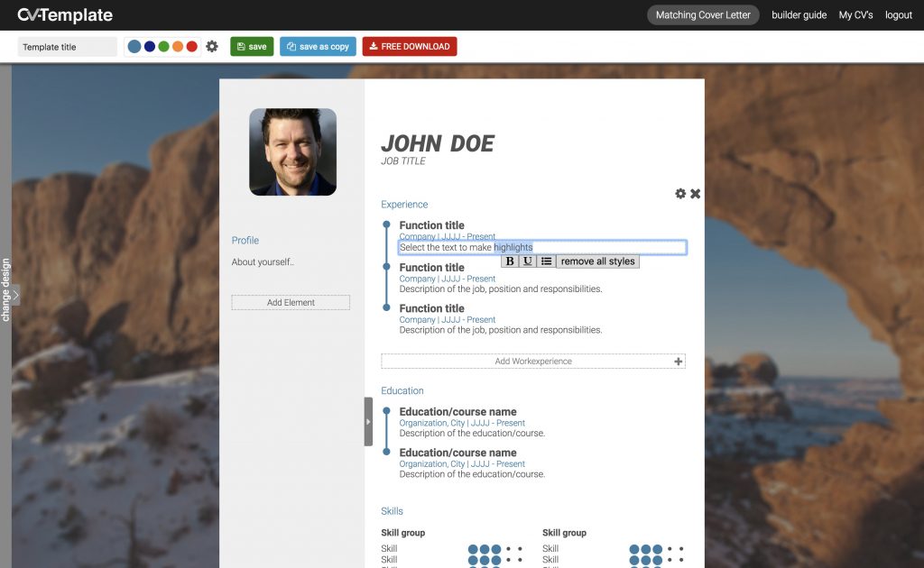924x568 pixels.
Task: Click the green save button
Action: click(252, 47)
